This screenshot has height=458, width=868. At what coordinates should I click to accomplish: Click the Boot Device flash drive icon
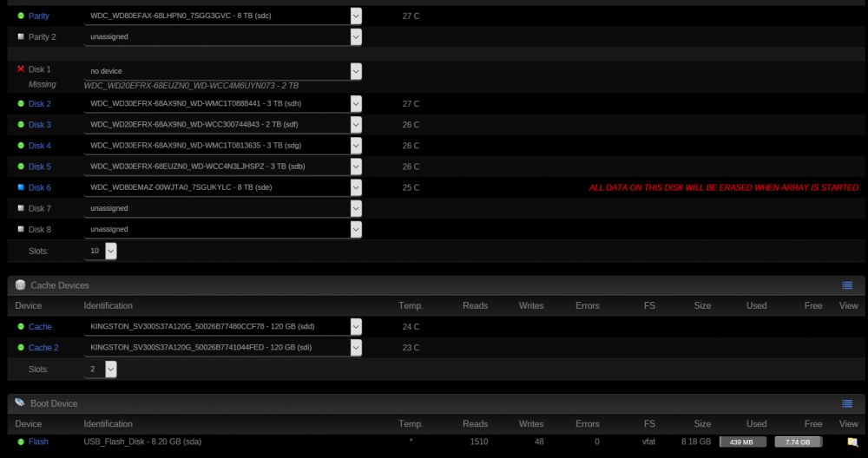(x=20, y=402)
